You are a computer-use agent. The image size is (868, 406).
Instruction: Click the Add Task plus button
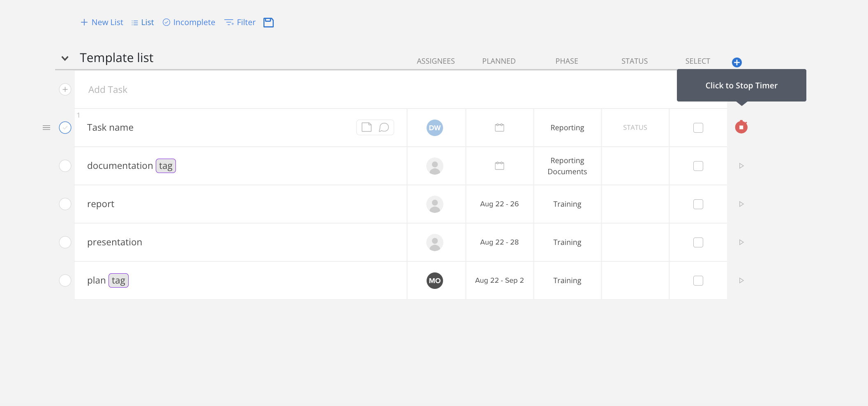pyautogui.click(x=65, y=89)
